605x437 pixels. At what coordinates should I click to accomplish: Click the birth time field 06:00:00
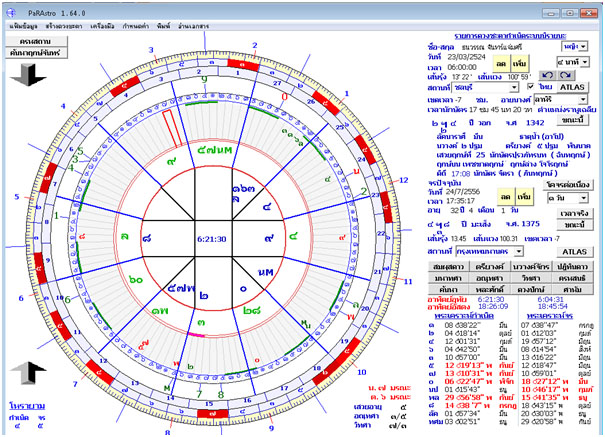click(462, 67)
